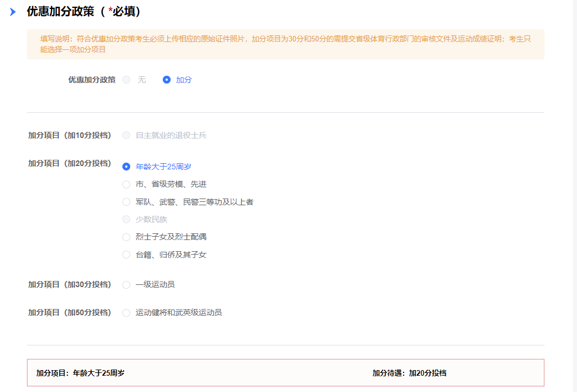Choose 市、省级劳模、先进 option
Screen dimensions: 577x392
(126, 184)
